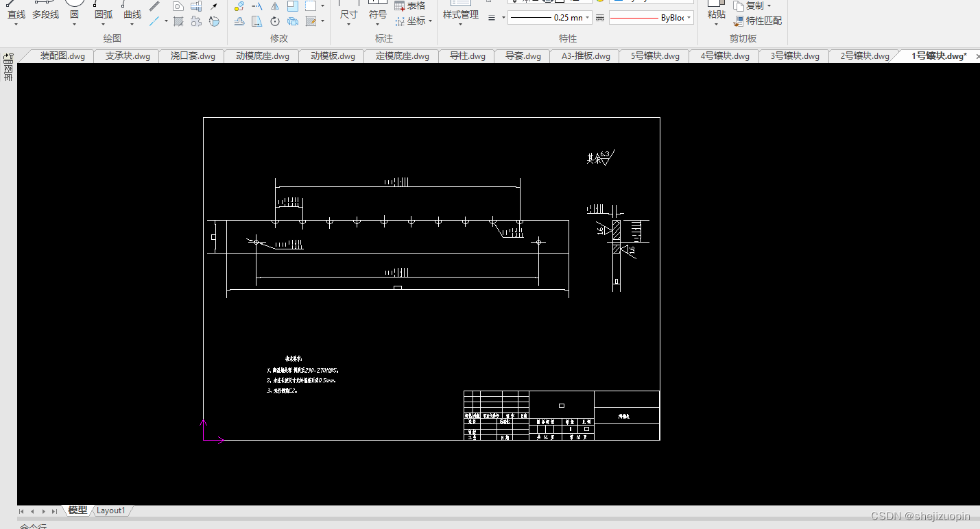This screenshot has width=980, height=529.
Task: Click the stretch tool icon in 修改 panel
Action: coord(257,21)
